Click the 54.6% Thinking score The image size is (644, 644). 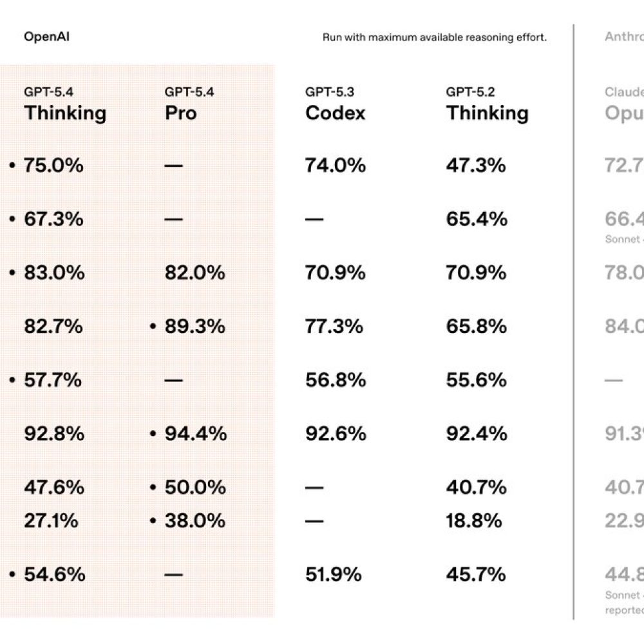[x=54, y=574]
